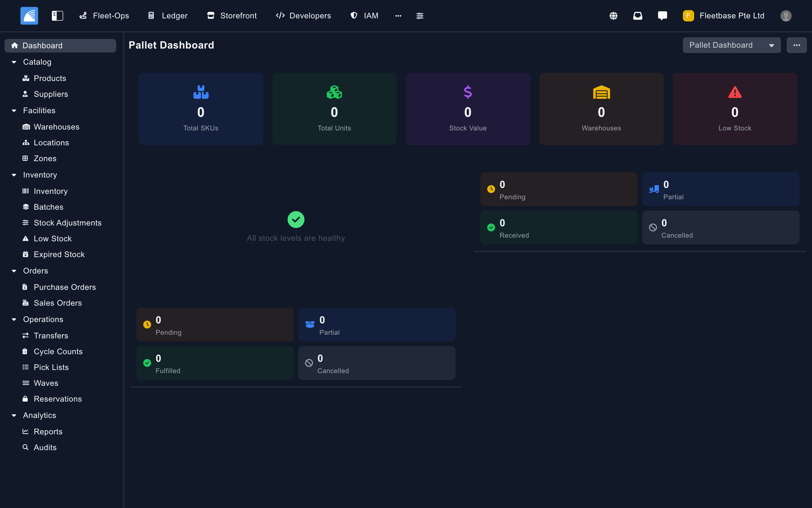This screenshot has height=508, width=812.
Task: Click the Total SKUs boxes icon
Action: tap(201, 92)
